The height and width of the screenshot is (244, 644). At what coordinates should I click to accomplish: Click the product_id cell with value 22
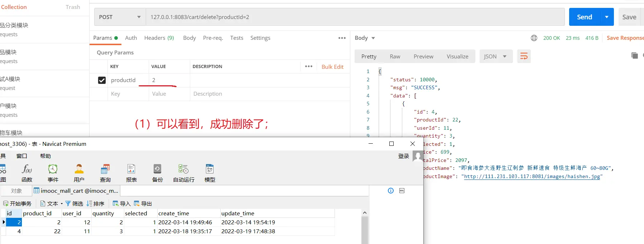click(x=42, y=231)
